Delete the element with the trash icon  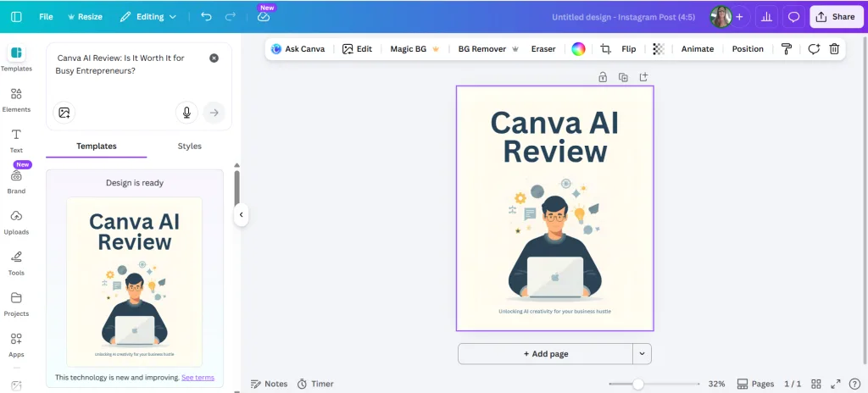pyautogui.click(x=834, y=49)
